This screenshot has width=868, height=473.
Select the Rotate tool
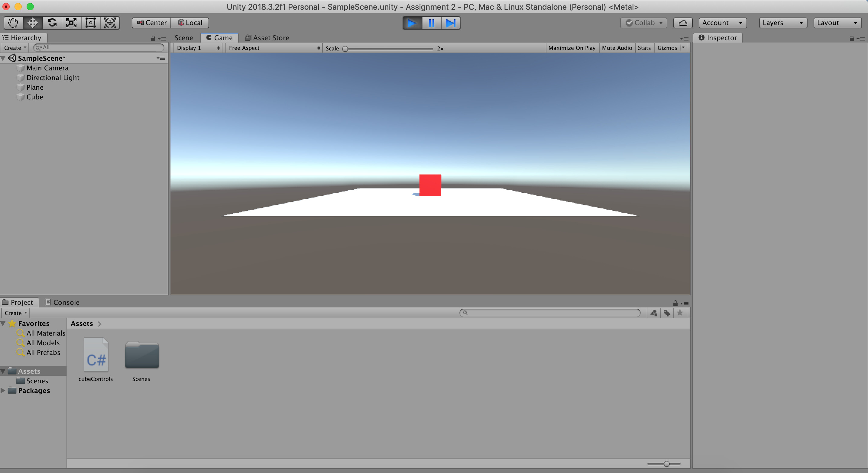coord(52,23)
